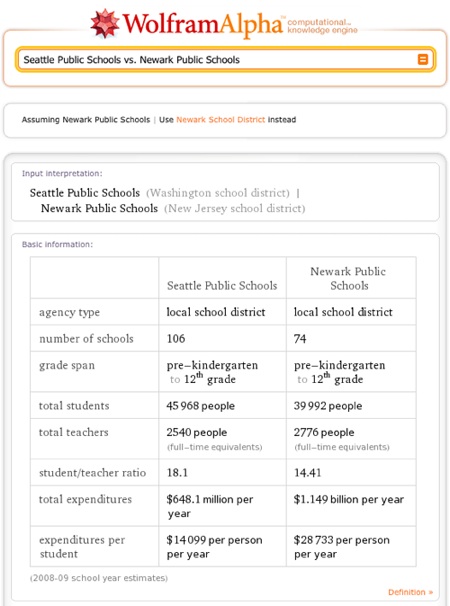This screenshot has width=450, height=606.
Task: Click the 2008-09 school year estimates note
Action: 99,578
